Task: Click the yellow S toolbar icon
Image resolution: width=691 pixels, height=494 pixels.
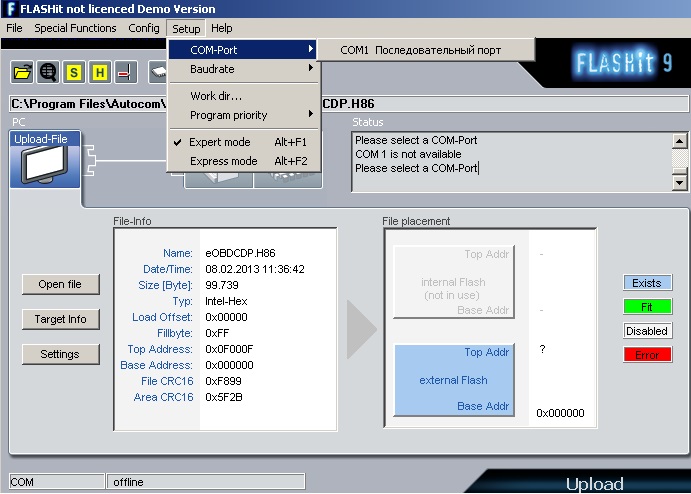Action: click(74, 72)
